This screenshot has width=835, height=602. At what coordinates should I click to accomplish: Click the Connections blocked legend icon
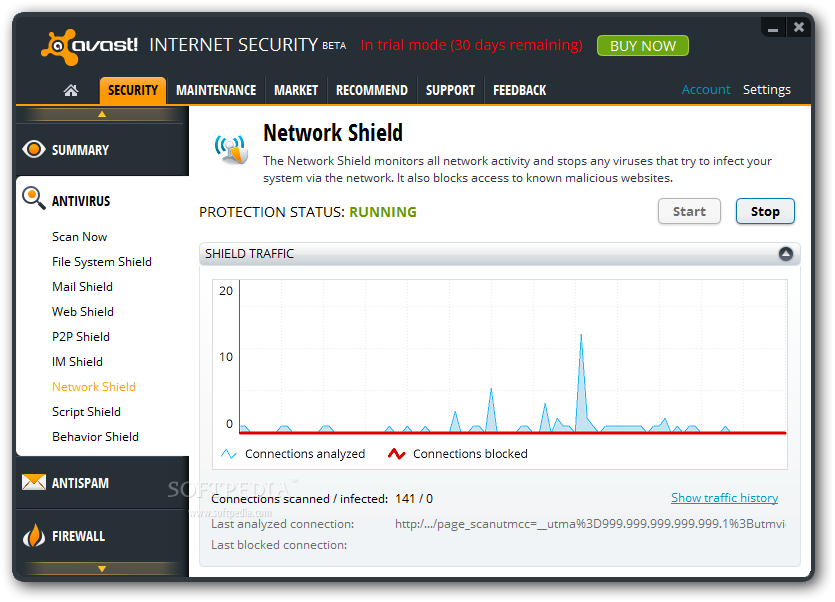click(x=396, y=454)
